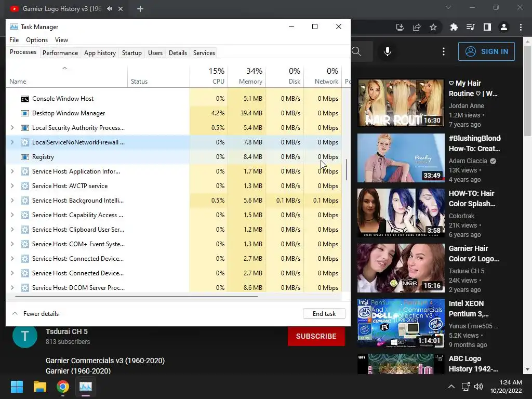This screenshot has height=399, width=532.
Task: Open the network tray icon
Action: click(466, 387)
